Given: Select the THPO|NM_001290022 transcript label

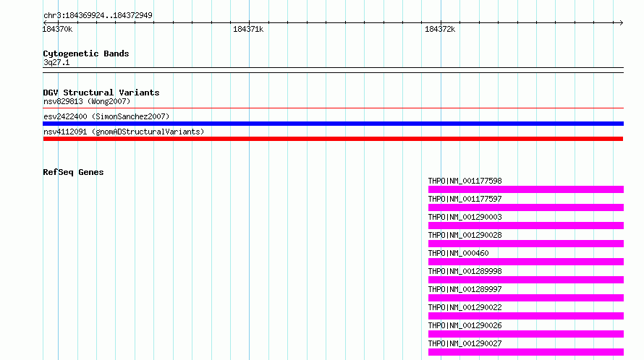Looking at the screenshot, I should (465, 307).
